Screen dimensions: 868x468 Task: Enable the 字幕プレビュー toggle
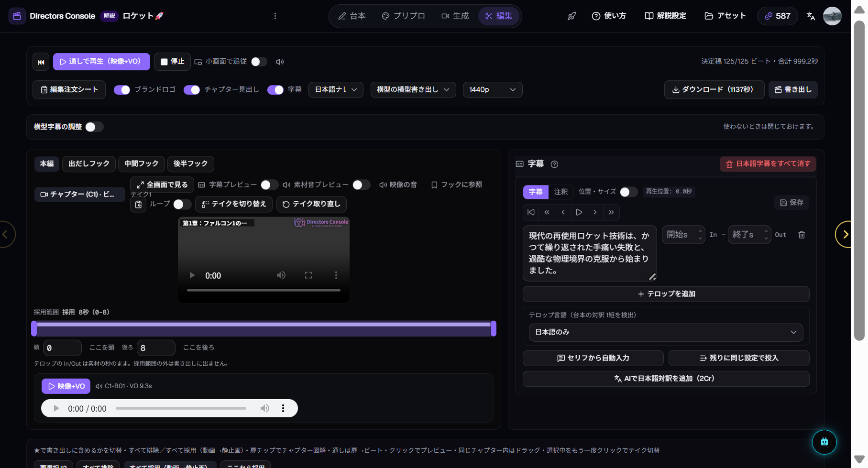[269, 185]
